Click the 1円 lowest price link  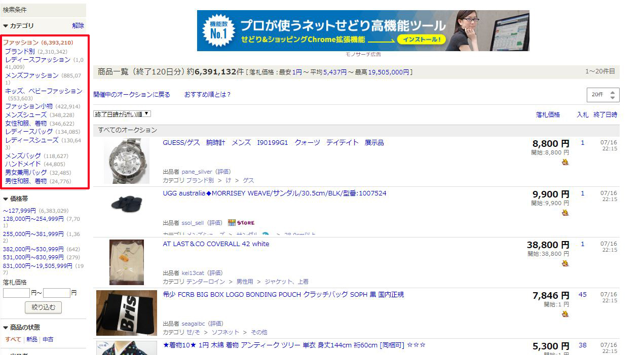(297, 72)
